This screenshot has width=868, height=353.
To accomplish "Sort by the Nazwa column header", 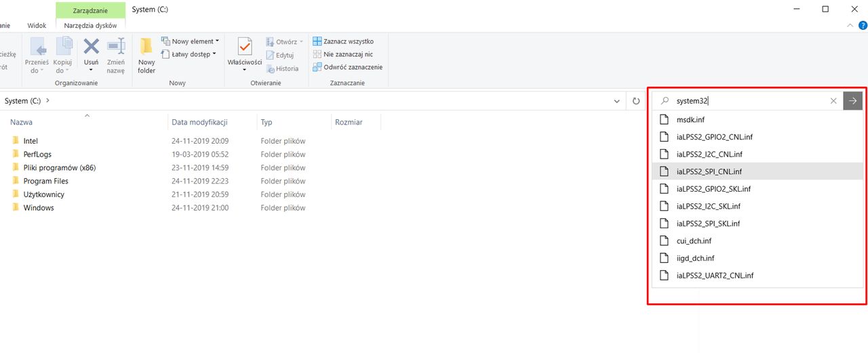I will tap(21, 122).
